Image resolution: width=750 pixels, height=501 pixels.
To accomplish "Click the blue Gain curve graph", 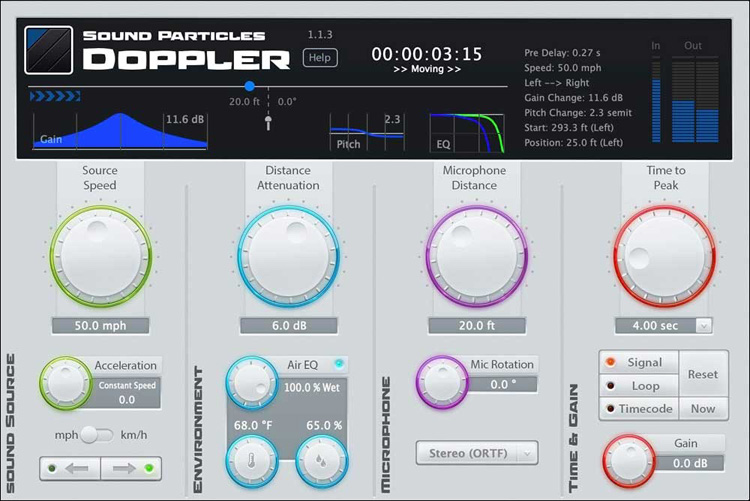I will (120, 131).
